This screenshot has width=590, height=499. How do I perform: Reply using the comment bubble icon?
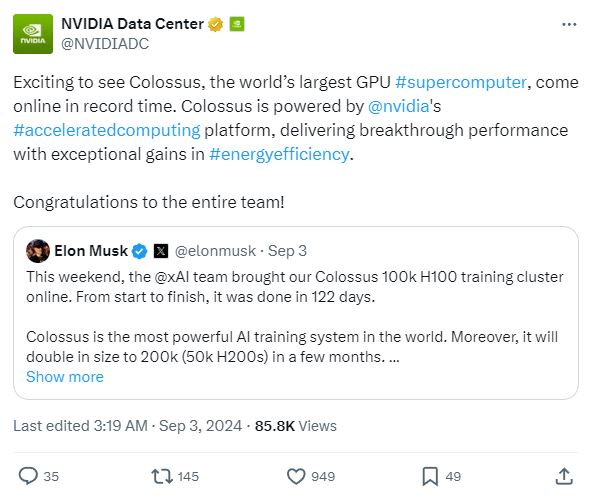(29, 476)
